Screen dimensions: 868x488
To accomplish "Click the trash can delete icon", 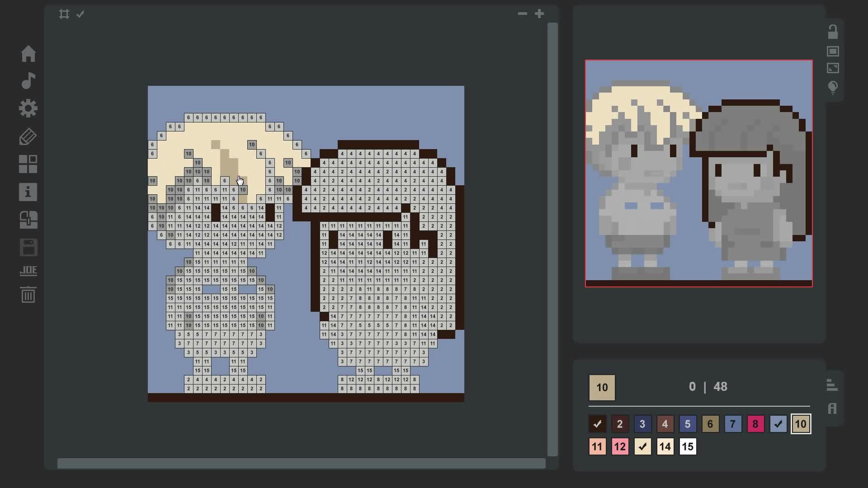I will point(28,295).
